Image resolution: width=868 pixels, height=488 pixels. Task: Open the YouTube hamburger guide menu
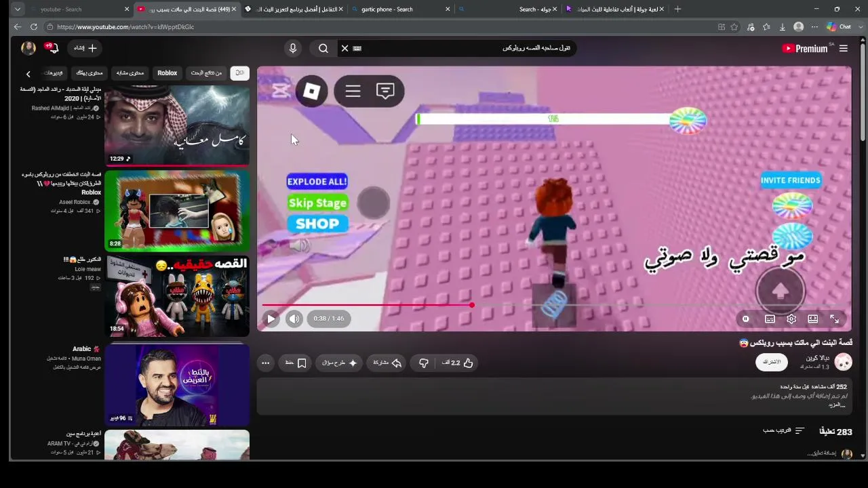[844, 48]
